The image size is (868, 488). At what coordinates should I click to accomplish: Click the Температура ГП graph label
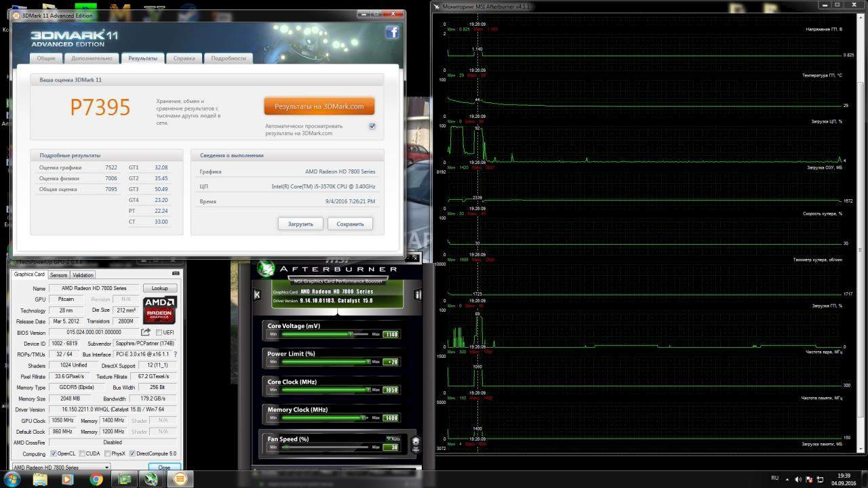pos(821,75)
